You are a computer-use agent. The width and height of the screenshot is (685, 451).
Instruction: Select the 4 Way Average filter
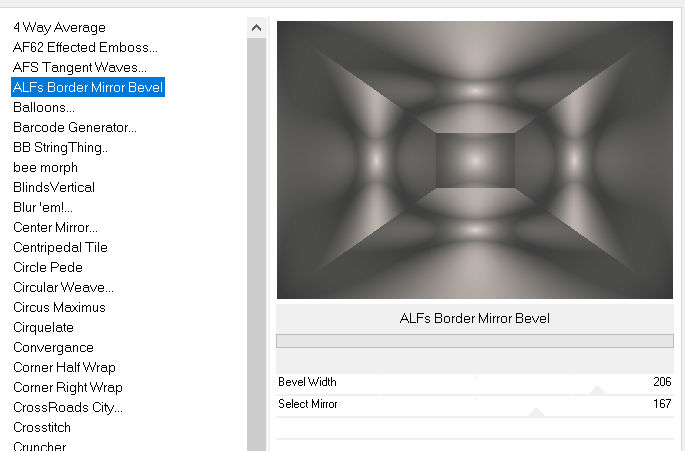(x=59, y=27)
